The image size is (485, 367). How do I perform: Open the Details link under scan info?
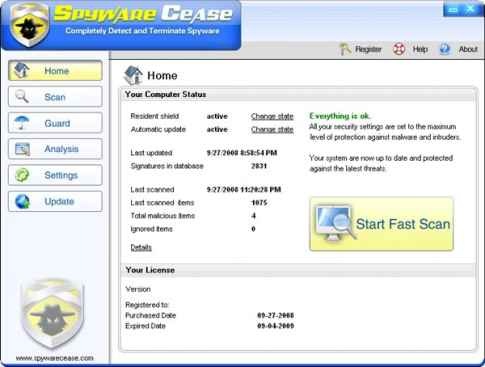coord(141,247)
